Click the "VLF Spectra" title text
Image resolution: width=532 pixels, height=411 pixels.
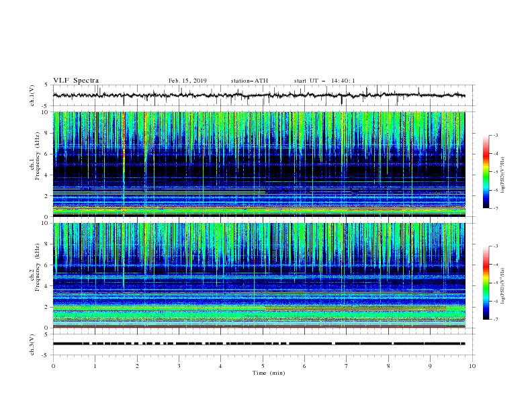tap(76, 81)
